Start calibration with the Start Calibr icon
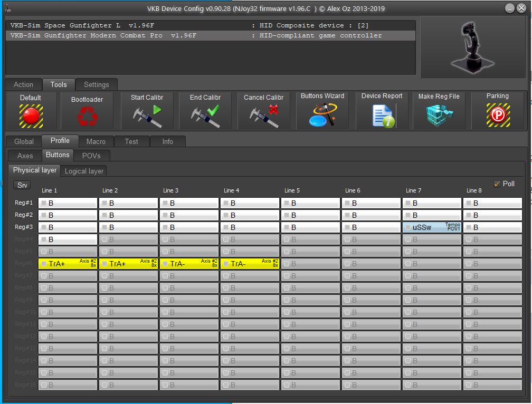The height and width of the screenshot is (404, 532). click(x=147, y=116)
